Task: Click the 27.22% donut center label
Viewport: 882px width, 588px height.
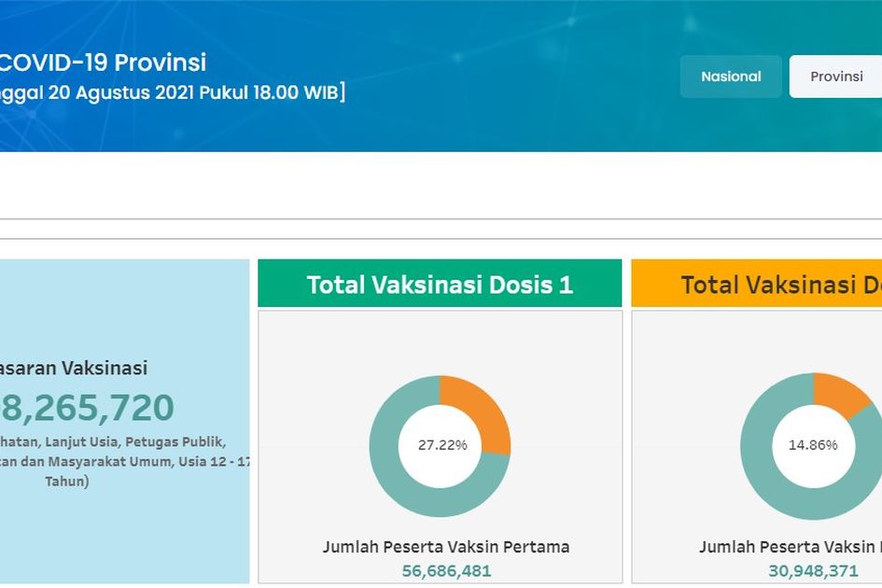Action: [441, 445]
